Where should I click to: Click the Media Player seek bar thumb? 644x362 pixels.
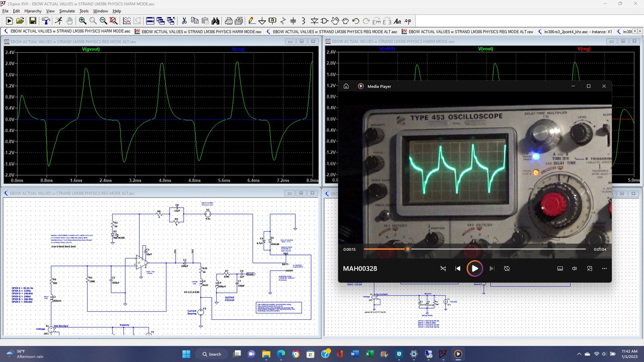tap(408, 249)
